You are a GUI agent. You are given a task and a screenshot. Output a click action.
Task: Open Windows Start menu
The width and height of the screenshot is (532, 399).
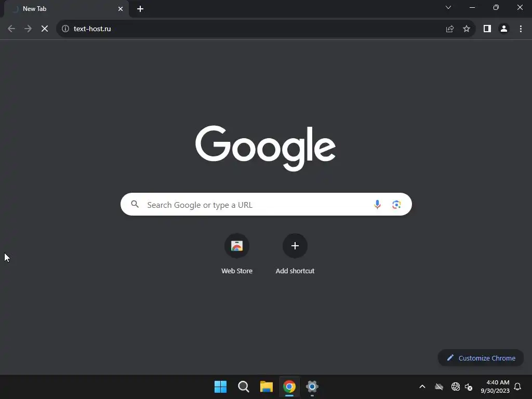coord(220,387)
